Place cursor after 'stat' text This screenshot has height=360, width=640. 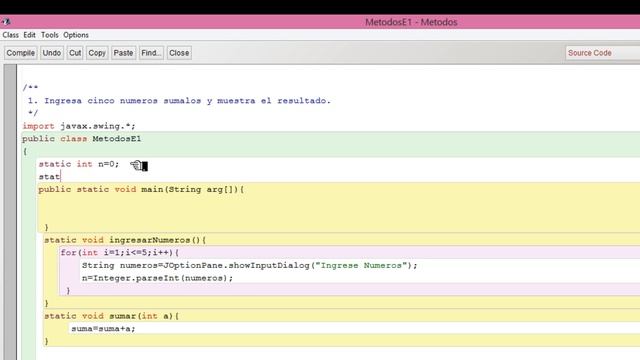pos(60,177)
